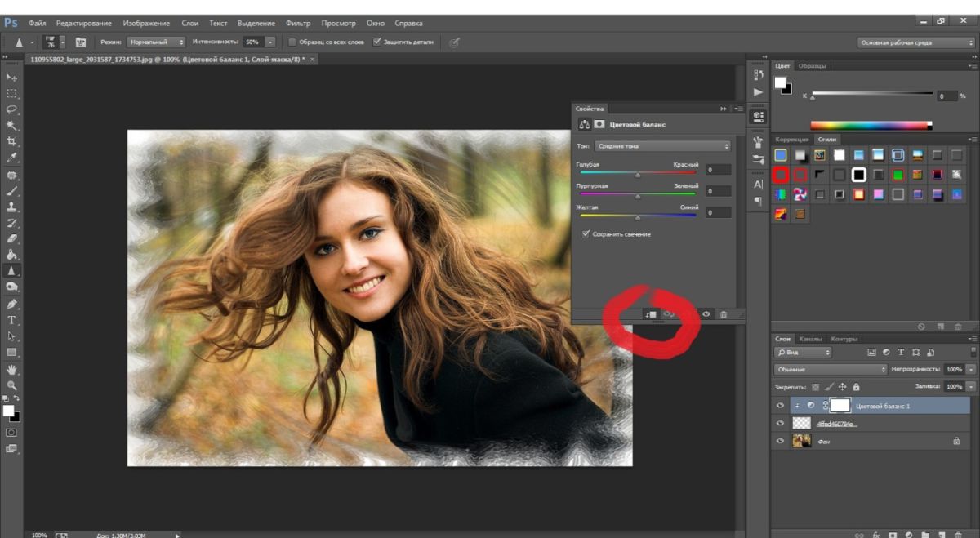Image resolution: width=980 pixels, height=538 pixels.
Task: Select the Crop tool in the toolbar
Action: click(x=11, y=141)
